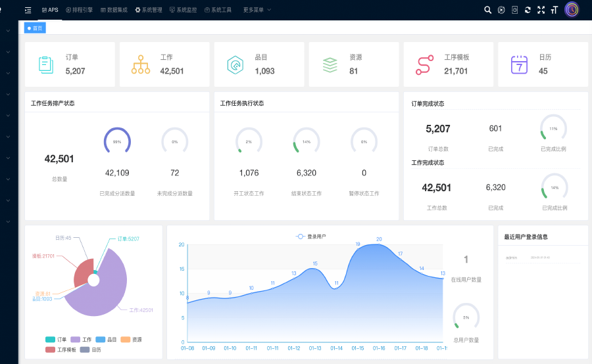This screenshot has height=364, width=592.
Task: Open the user avatar clock icon
Action: (572, 9)
